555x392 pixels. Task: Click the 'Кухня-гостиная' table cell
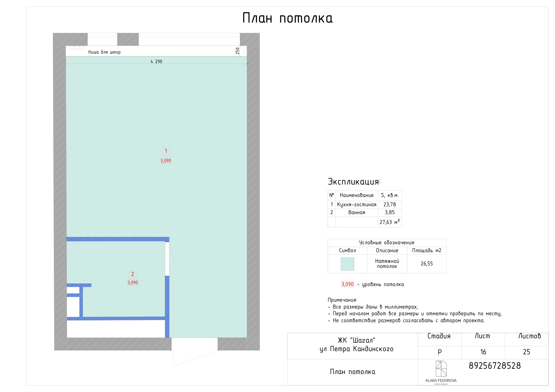tap(356, 204)
